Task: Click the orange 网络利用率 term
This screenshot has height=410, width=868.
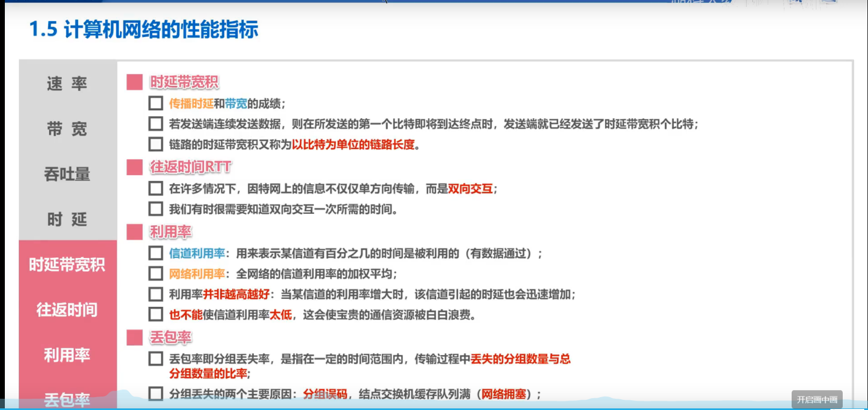Action: click(x=197, y=274)
